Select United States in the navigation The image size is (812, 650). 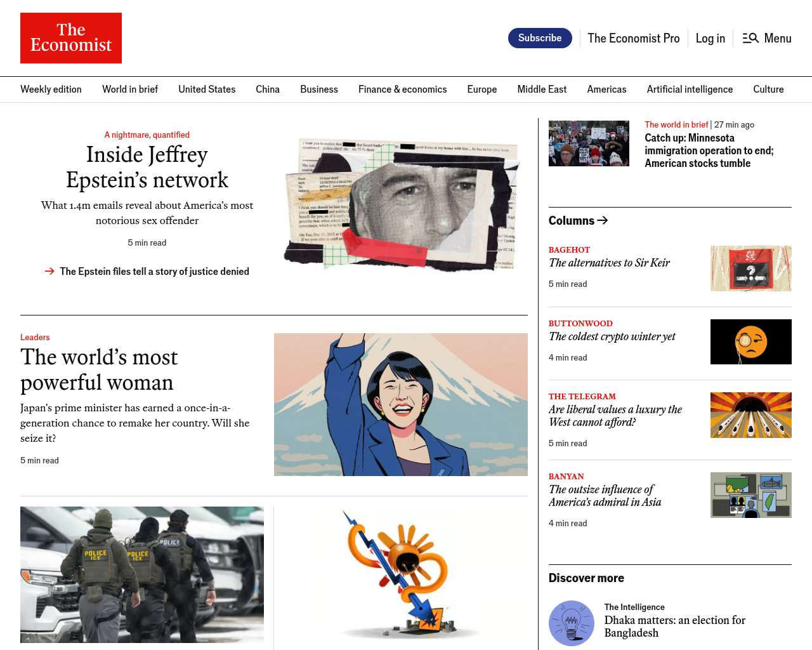[207, 90]
